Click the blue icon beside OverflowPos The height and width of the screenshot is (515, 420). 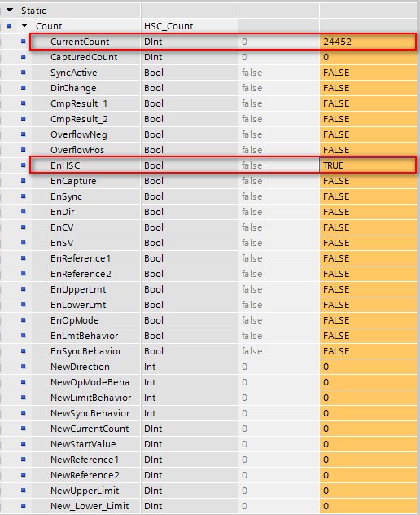click(24, 150)
